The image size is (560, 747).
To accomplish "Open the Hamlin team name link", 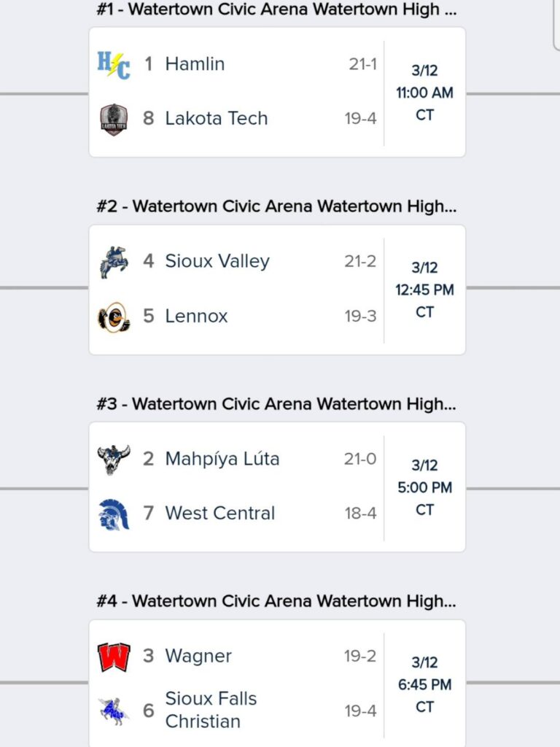I will (x=195, y=64).
